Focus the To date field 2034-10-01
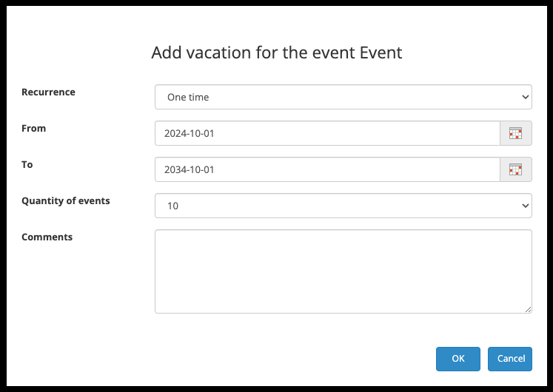The width and height of the screenshot is (553, 392). click(x=327, y=169)
